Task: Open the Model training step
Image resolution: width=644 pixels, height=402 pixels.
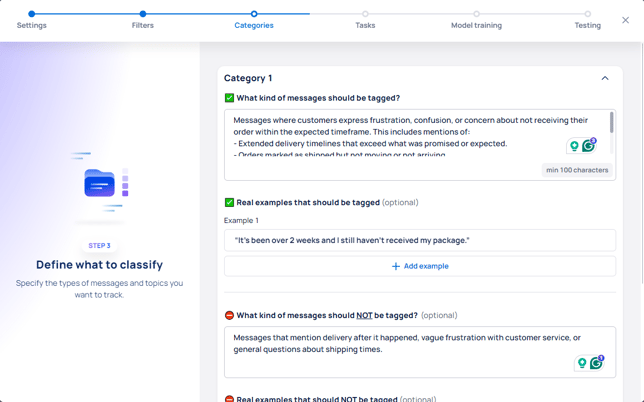Action: tap(476, 25)
